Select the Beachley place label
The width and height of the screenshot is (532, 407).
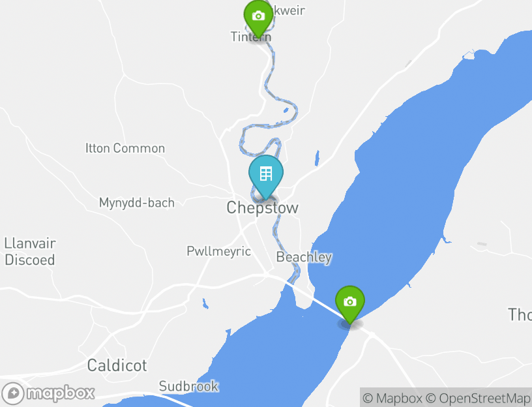304,257
